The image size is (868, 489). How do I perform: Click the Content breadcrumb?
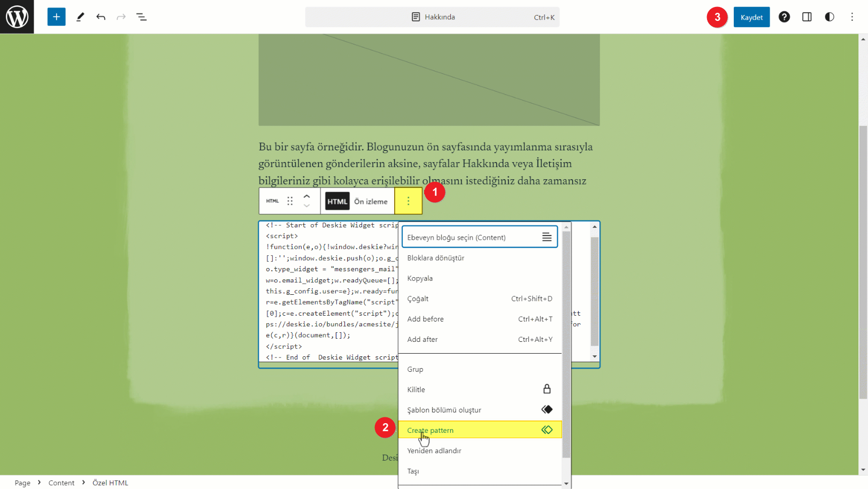[x=62, y=483]
